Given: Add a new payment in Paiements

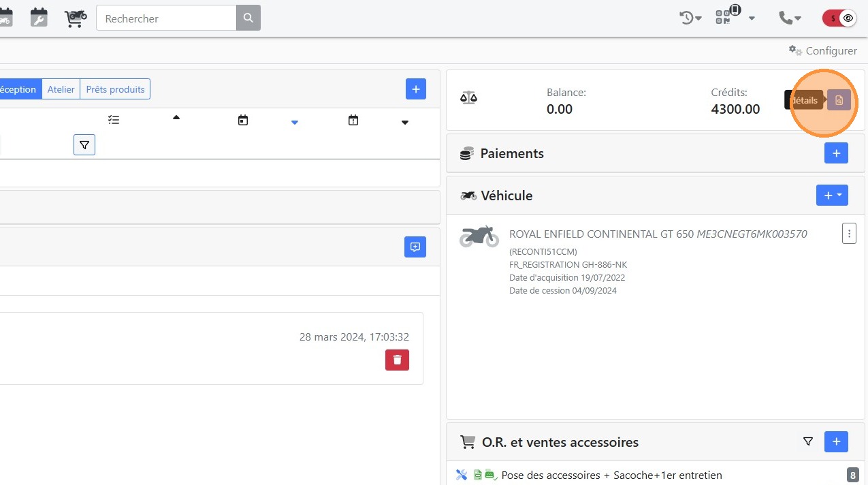Looking at the screenshot, I should [836, 153].
